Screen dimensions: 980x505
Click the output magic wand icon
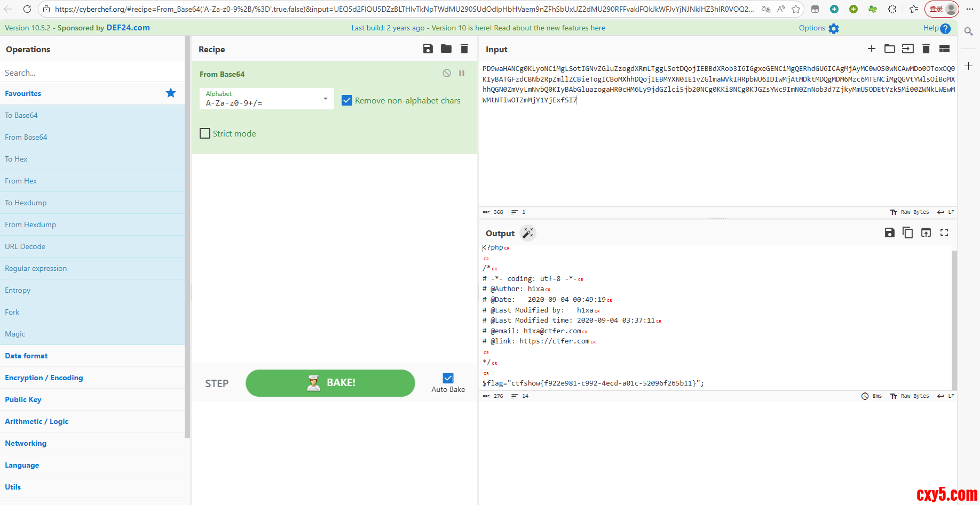(527, 233)
